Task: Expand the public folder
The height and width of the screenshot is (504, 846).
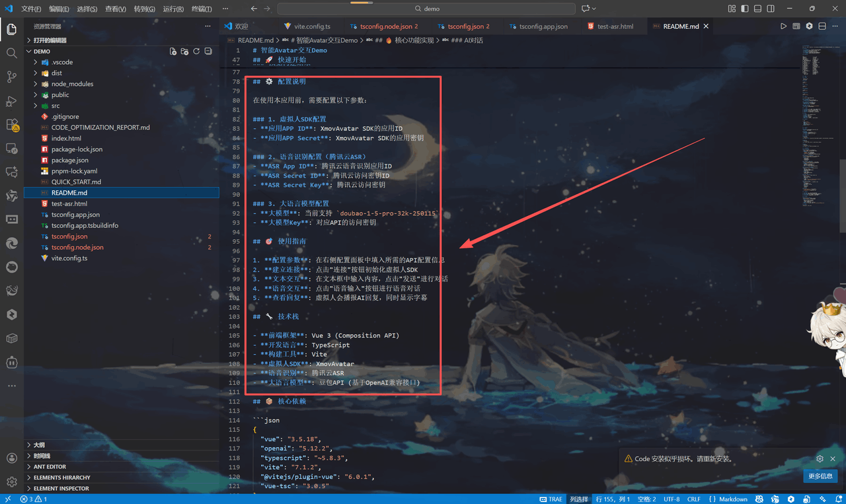Action: pyautogui.click(x=121, y=94)
